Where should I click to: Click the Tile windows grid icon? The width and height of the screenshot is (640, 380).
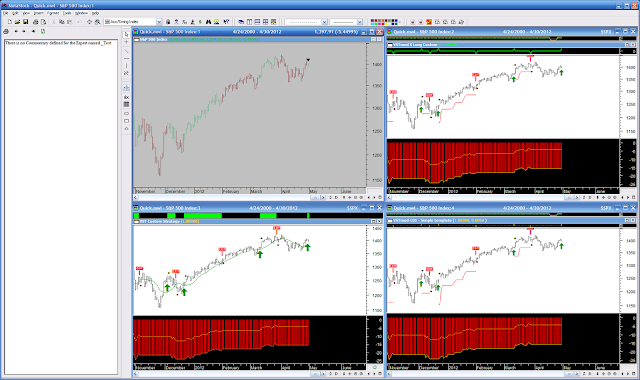(265, 22)
